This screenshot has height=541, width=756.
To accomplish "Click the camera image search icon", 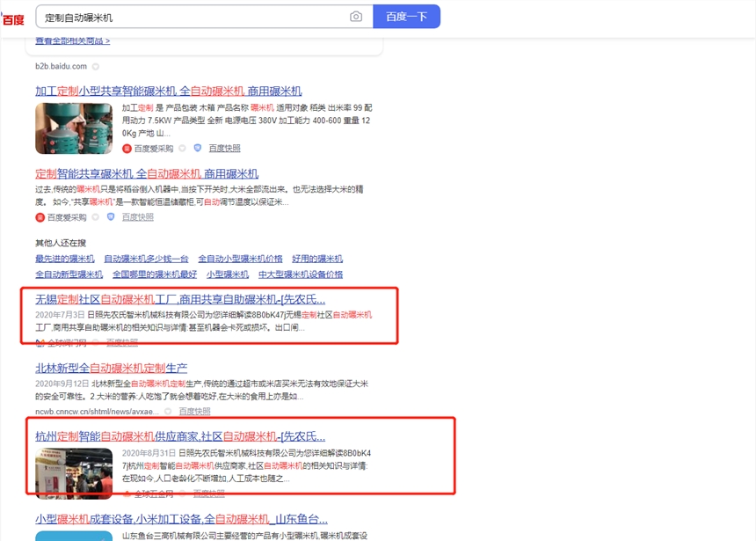I will (x=356, y=17).
